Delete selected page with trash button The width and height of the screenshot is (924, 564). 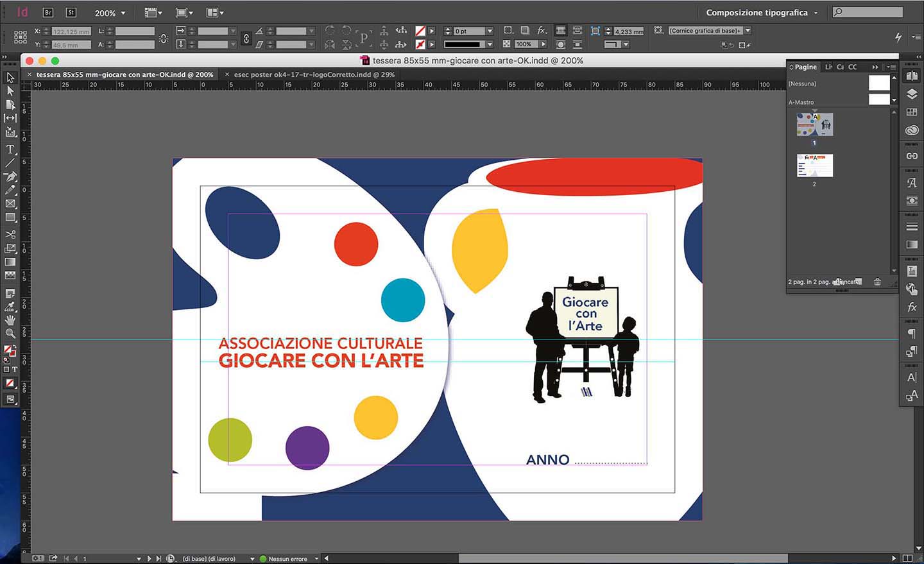pyautogui.click(x=877, y=282)
